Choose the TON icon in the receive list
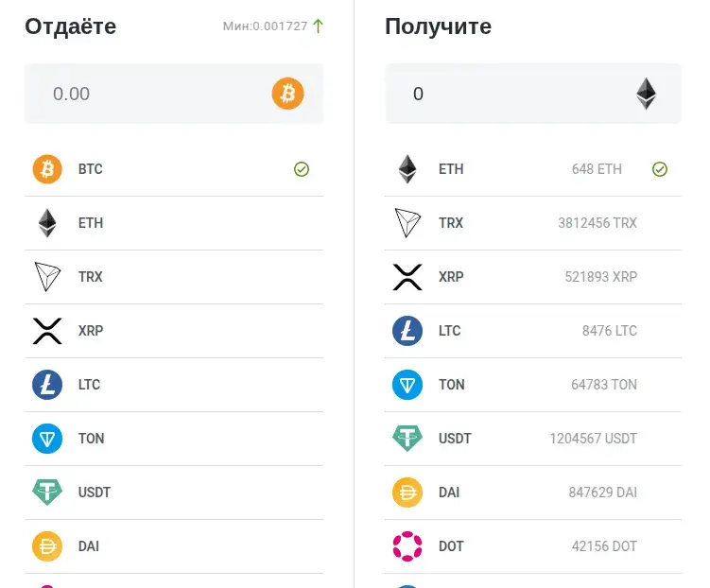This screenshot has width=710, height=588. pos(407,385)
